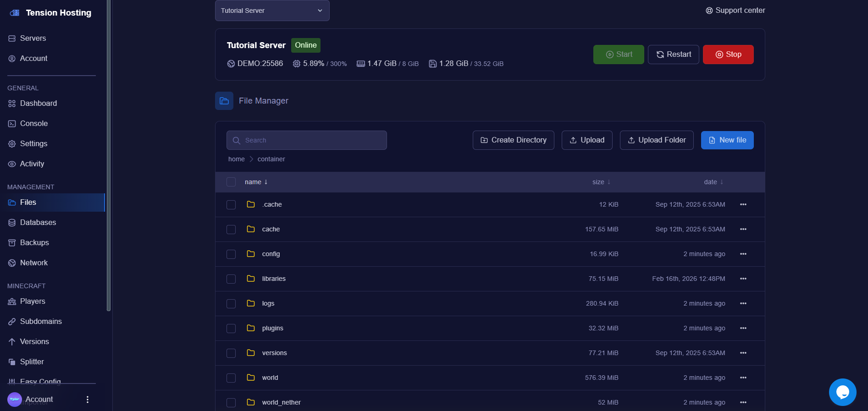Check the config folder checkbox

(x=231, y=254)
